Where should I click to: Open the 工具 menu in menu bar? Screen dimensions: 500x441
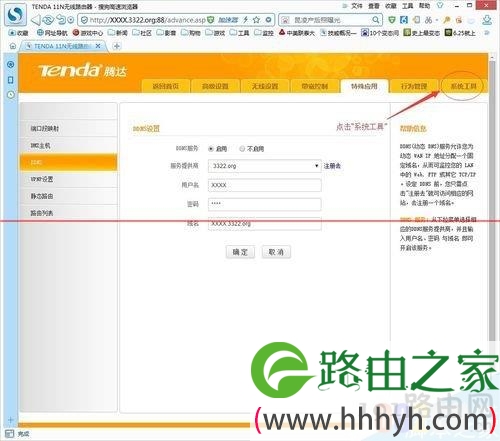(x=408, y=6)
